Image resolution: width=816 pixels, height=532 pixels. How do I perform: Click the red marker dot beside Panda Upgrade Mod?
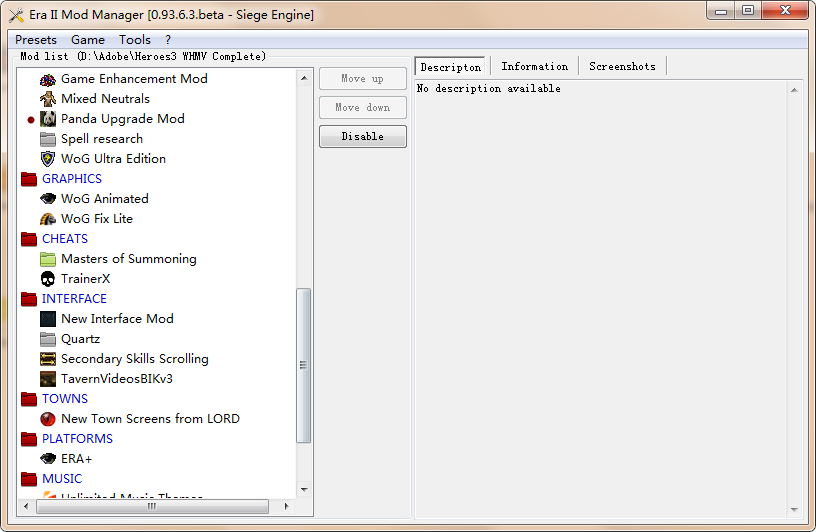[x=31, y=120]
